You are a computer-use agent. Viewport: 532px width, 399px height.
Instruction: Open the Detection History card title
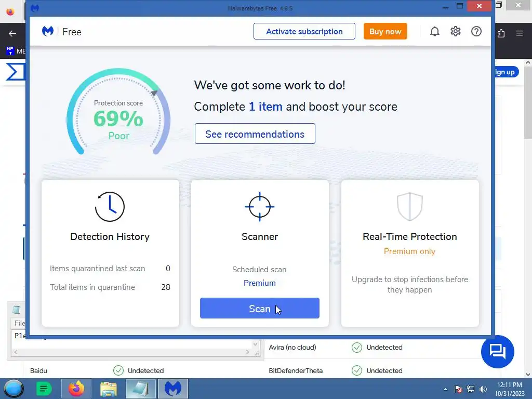[x=110, y=236]
